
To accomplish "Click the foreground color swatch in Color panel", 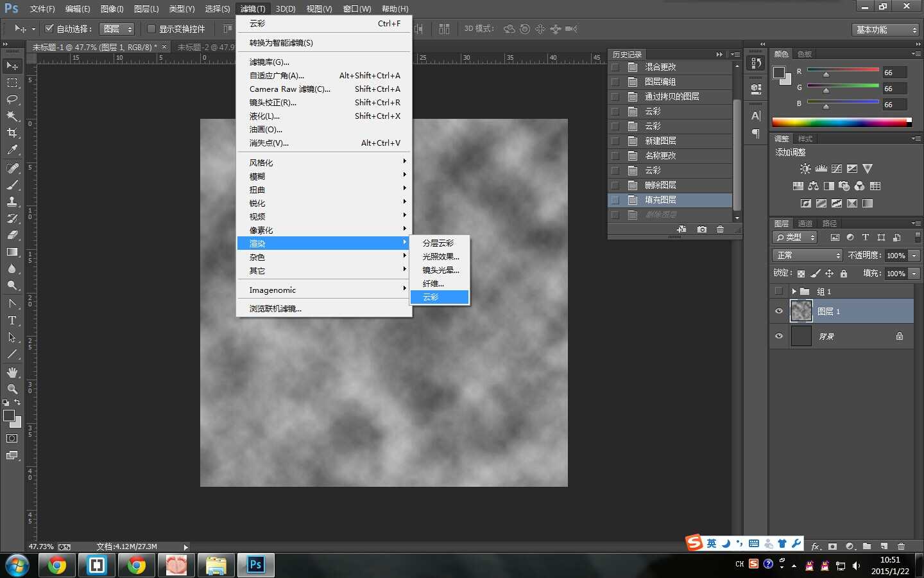I will [779, 73].
